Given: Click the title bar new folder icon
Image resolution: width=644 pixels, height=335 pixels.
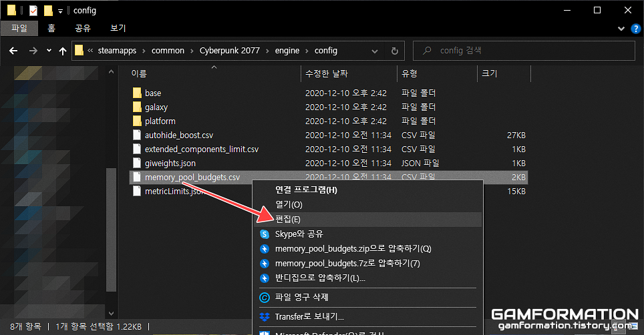Looking at the screenshot, I should tap(48, 10).
